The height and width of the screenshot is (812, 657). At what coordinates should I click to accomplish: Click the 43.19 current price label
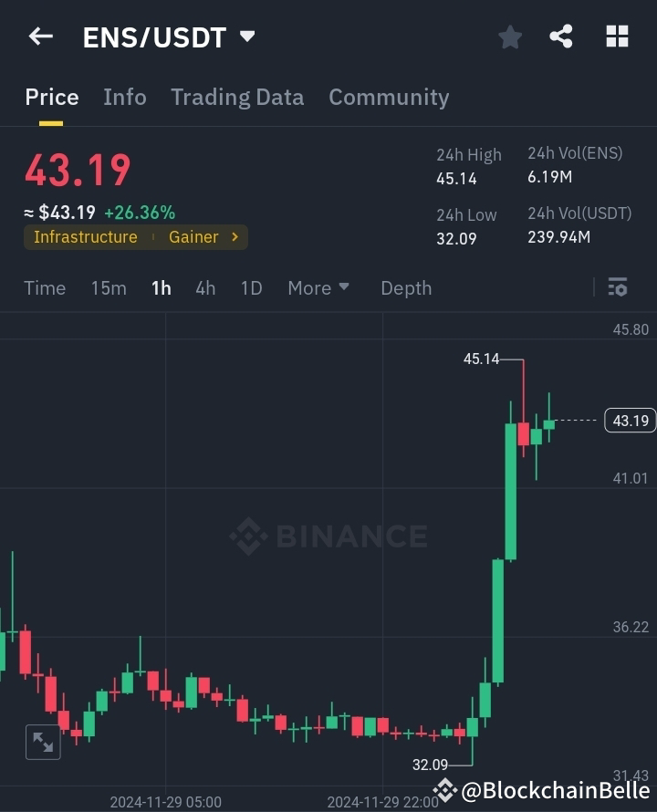tap(630, 421)
